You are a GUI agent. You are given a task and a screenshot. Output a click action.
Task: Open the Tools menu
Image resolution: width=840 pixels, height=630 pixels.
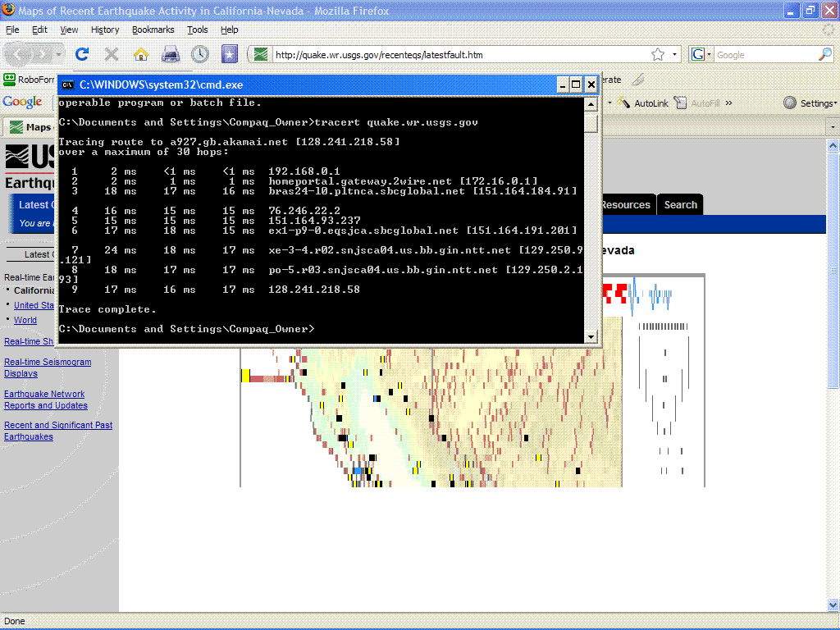tap(197, 30)
